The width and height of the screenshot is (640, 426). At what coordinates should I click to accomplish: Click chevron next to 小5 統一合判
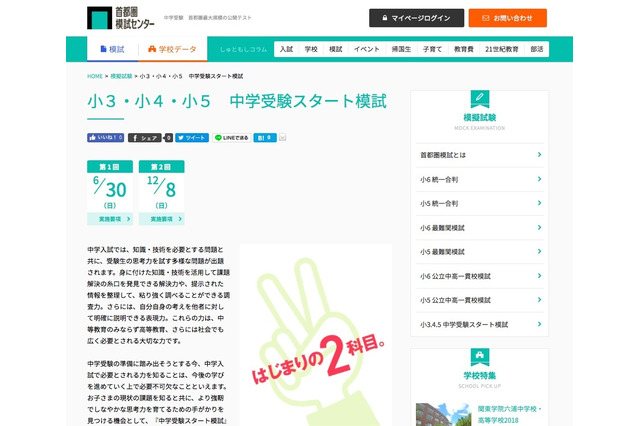[x=540, y=203]
